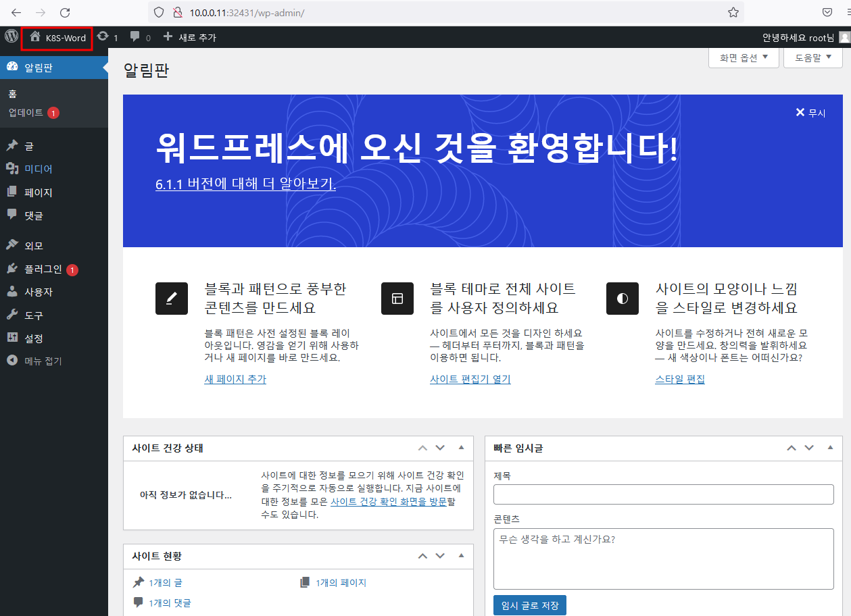851x616 pixels.
Task: Open the Pocket save icon
Action: [827, 12]
